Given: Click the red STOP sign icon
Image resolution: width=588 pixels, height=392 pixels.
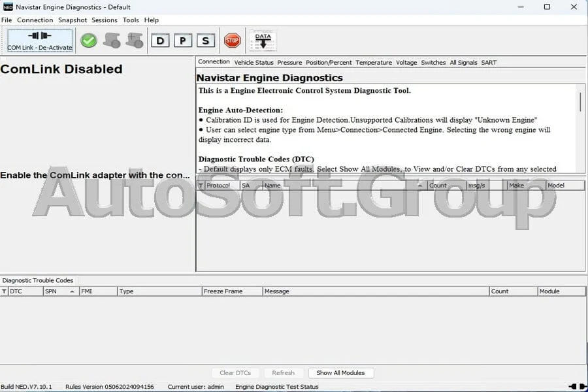Looking at the screenshot, I should [x=232, y=41].
